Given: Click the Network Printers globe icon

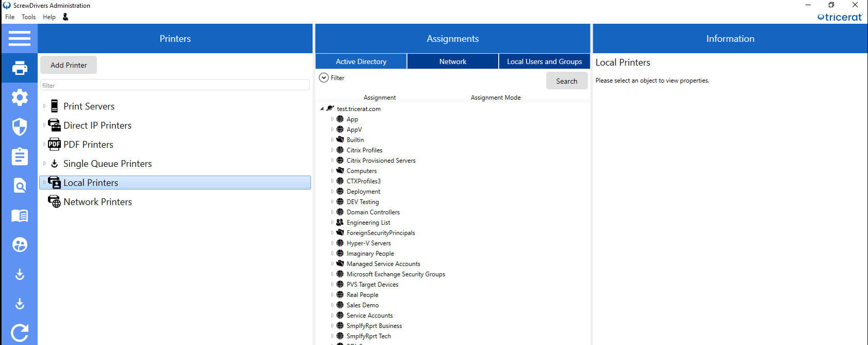Looking at the screenshot, I should click(54, 201).
